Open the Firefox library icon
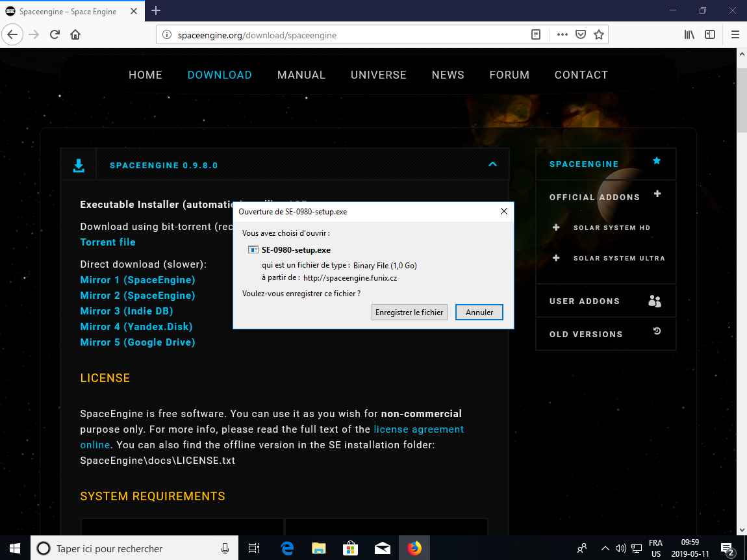 pyautogui.click(x=689, y=34)
